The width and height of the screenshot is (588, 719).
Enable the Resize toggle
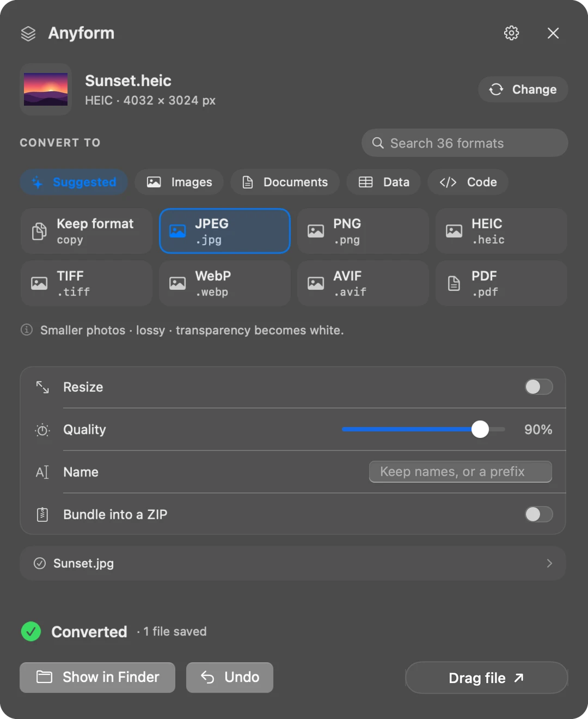tap(539, 387)
